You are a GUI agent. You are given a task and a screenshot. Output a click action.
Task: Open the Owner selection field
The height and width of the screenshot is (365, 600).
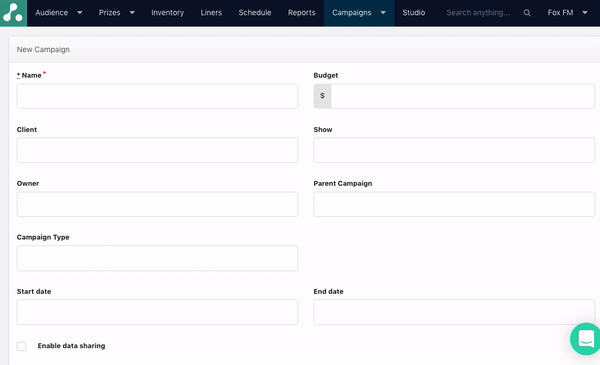click(x=157, y=204)
